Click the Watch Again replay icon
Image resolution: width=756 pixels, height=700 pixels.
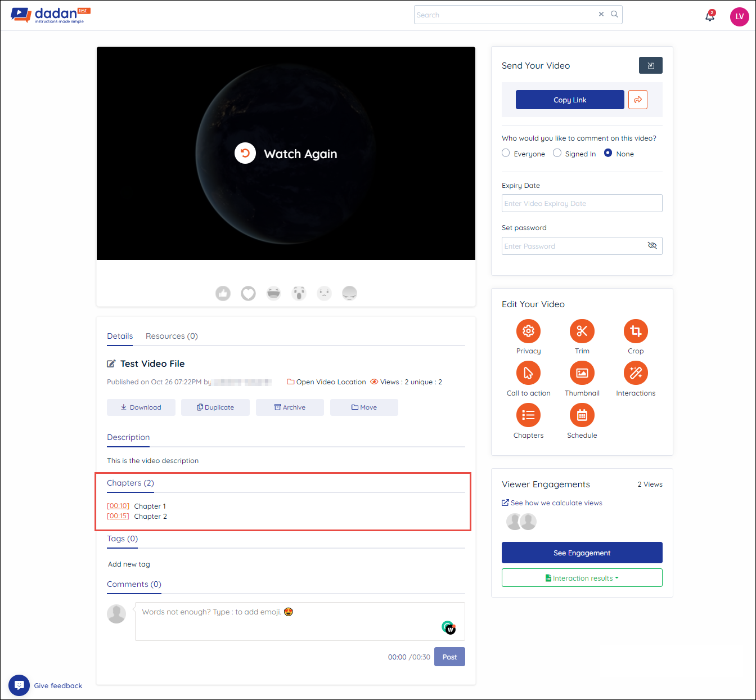click(245, 153)
